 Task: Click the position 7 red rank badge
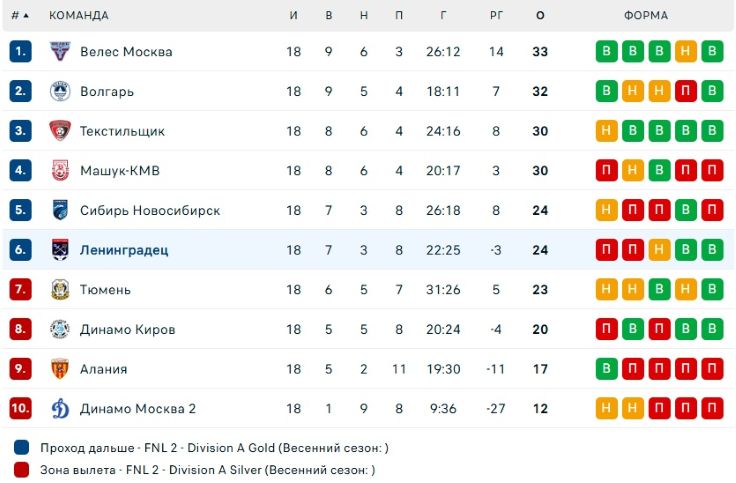(x=21, y=290)
